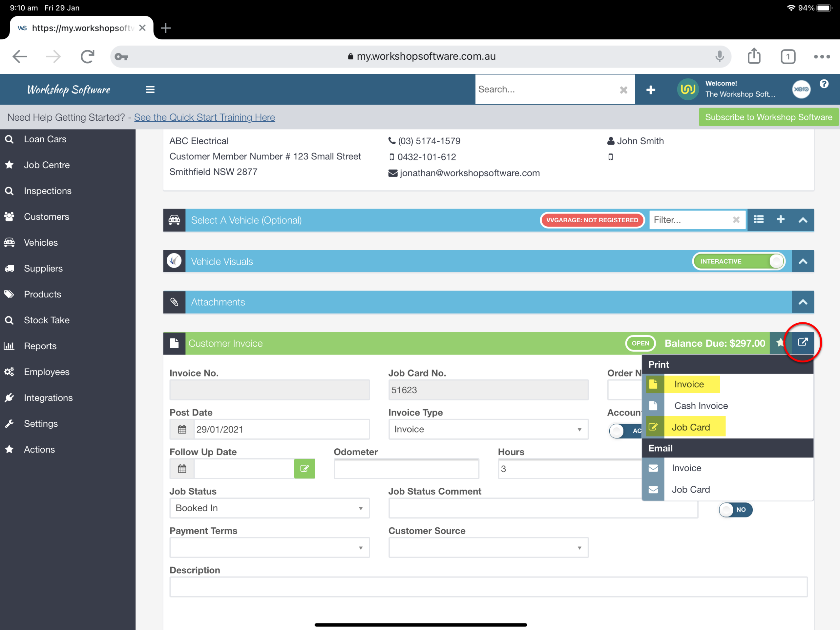The width and height of the screenshot is (840, 630).
Task: Add a new vehicle with plus icon
Action: [780, 220]
